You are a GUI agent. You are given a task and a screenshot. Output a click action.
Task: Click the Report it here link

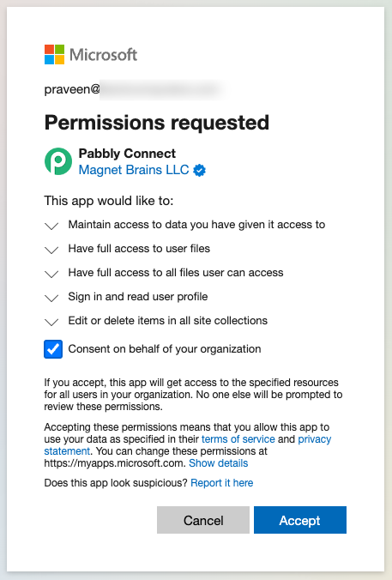click(x=222, y=483)
